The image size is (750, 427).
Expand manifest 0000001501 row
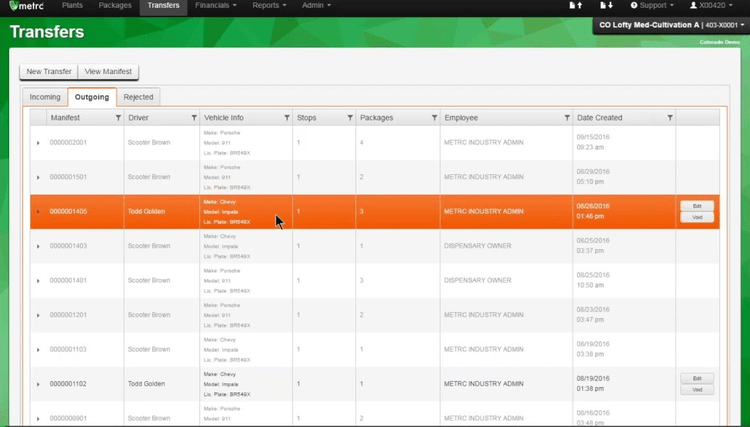[x=38, y=177]
